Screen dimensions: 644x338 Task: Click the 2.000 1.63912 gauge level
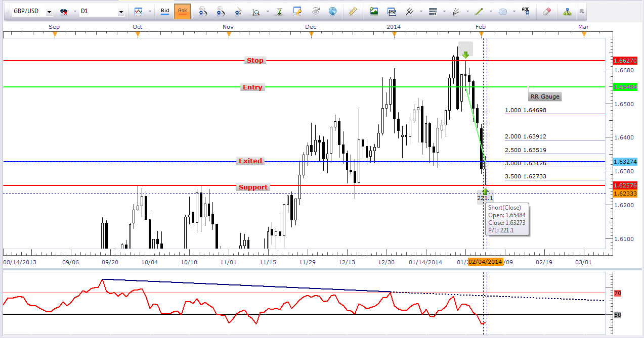[526, 137]
